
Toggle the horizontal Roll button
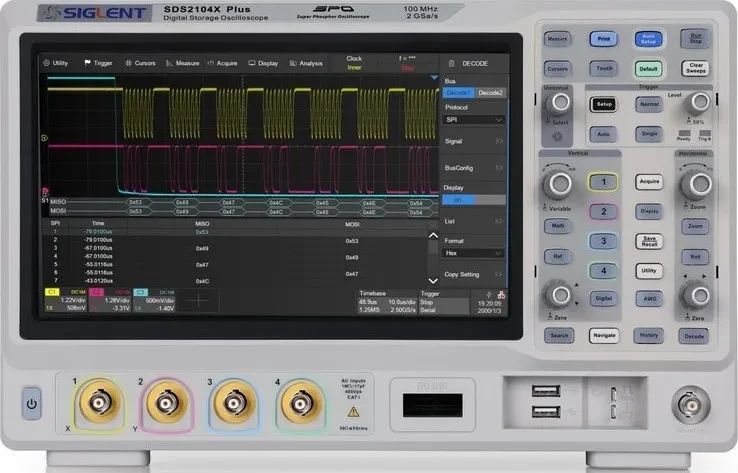point(695,257)
